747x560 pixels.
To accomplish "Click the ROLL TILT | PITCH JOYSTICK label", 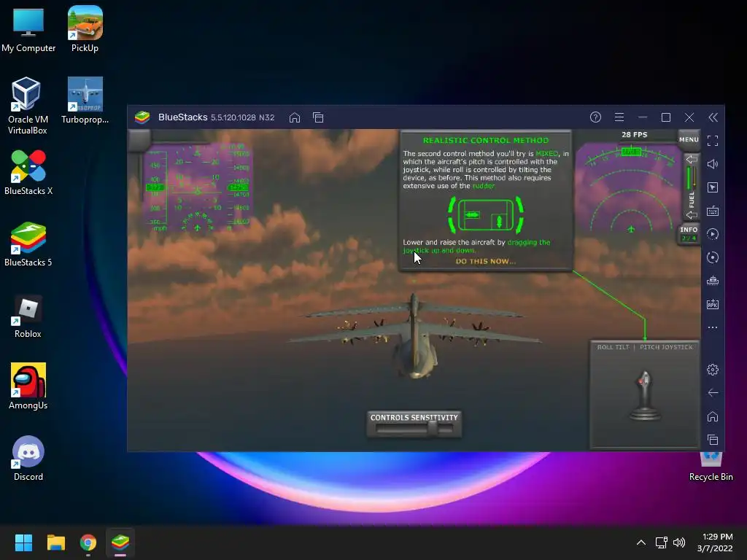I will pyautogui.click(x=645, y=347).
